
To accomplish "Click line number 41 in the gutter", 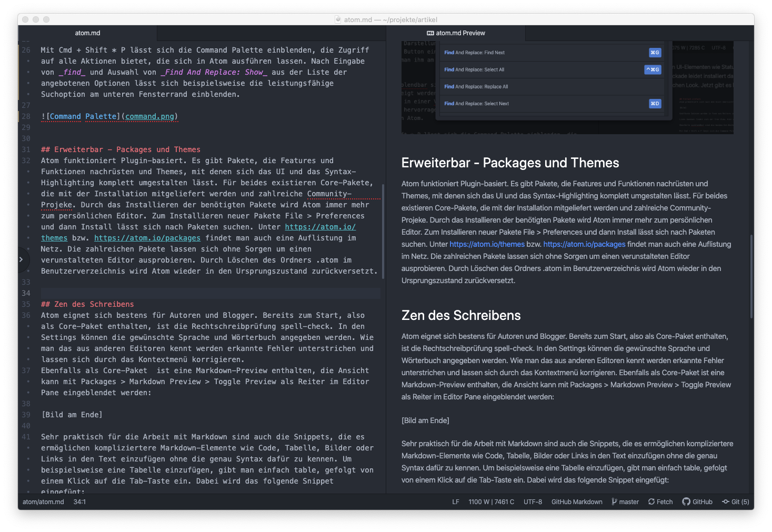I will tap(26, 437).
